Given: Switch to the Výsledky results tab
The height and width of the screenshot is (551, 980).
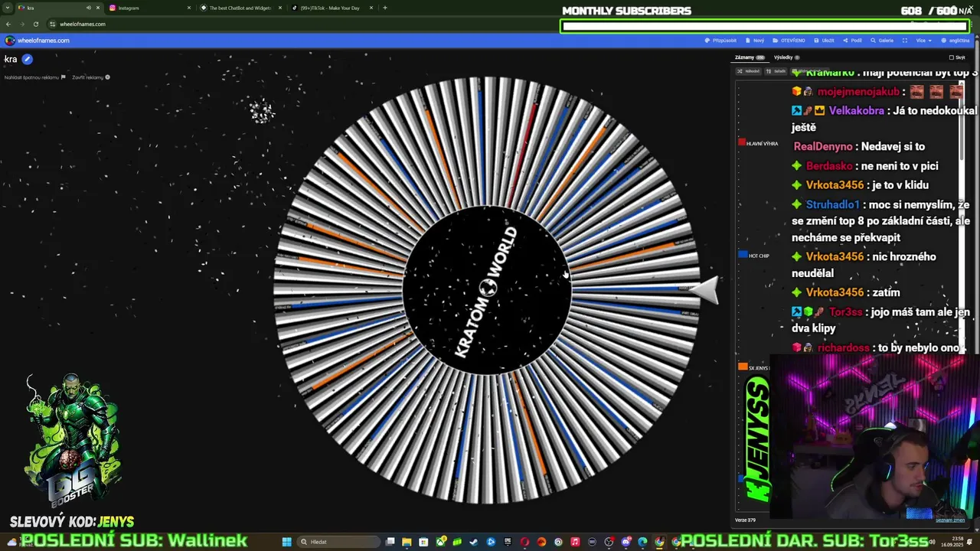Looking at the screenshot, I should (786, 57).
